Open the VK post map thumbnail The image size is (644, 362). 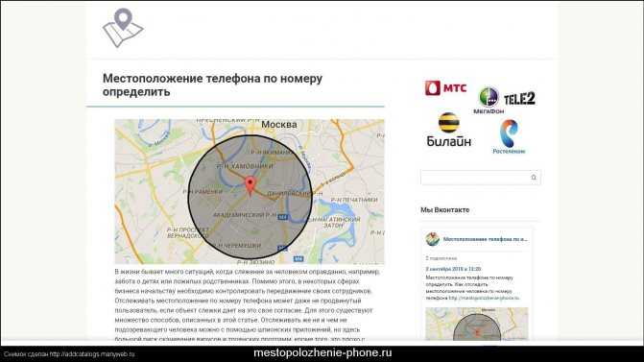[476, 324]
